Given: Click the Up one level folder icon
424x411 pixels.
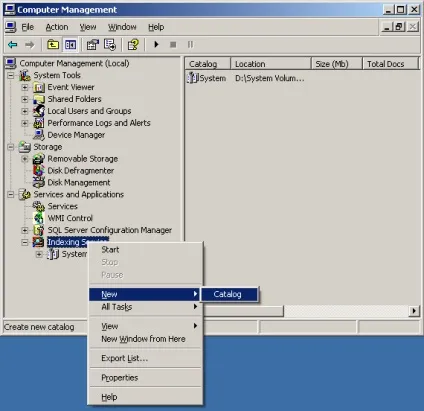Looking at the screenshot, I should (53, 44).
